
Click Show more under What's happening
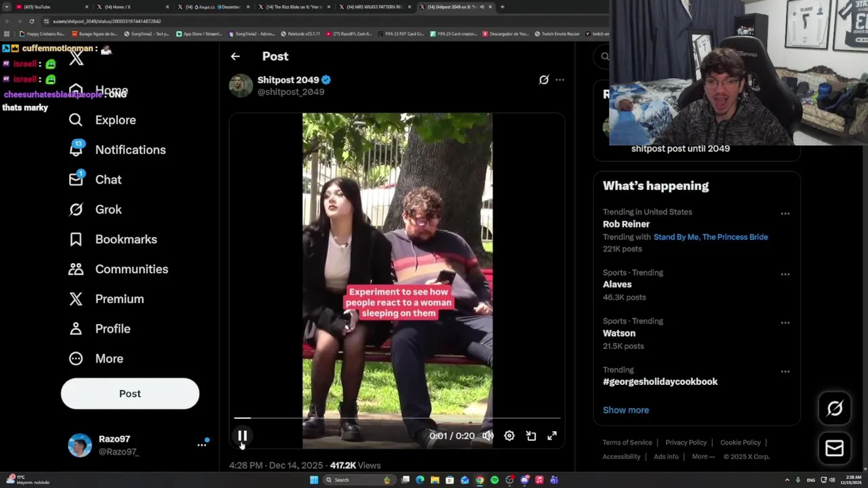[626, 410]
